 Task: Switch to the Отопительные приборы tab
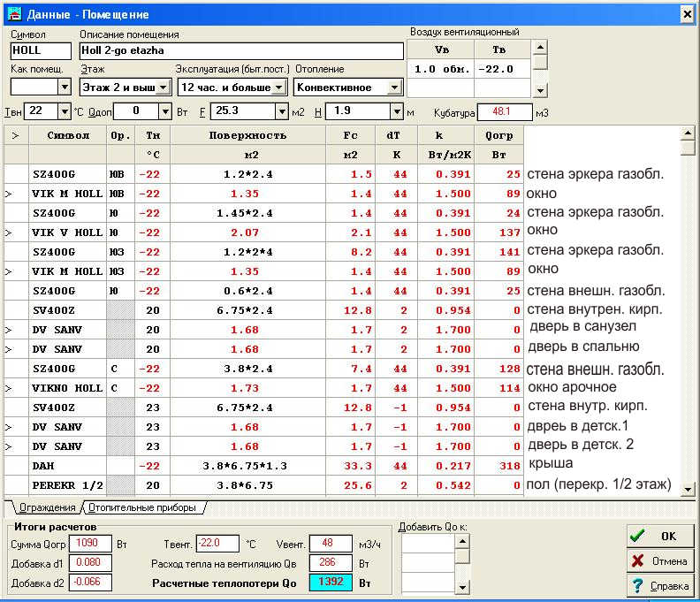tap(142, 507)
